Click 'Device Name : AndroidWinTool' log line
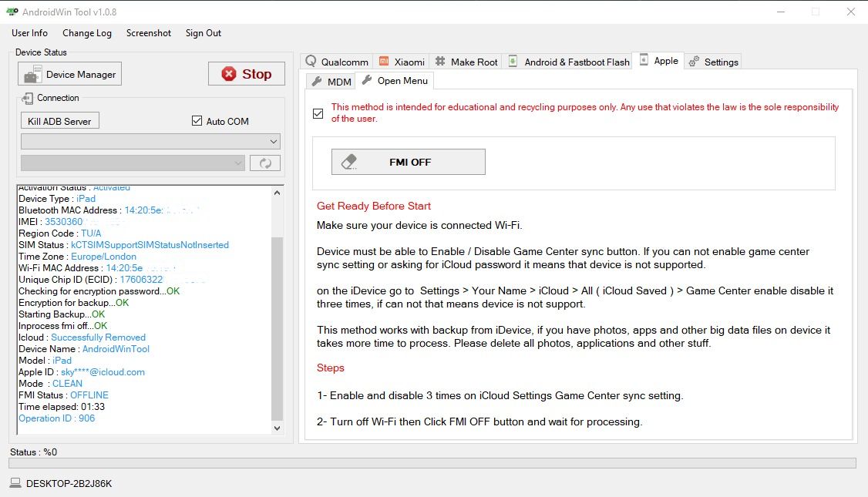 coord(83,349)
